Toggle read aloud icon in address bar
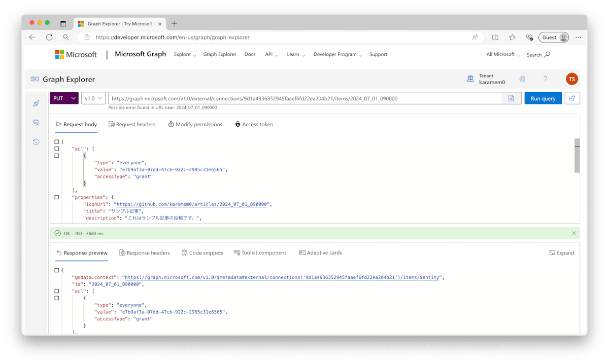The width and height of the screenshot is (609, 364). (475, 37)
